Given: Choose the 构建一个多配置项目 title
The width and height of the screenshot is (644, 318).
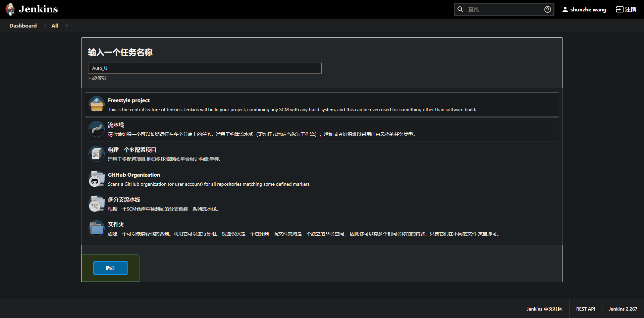Looking at the screenshot, I should (x=132, y=150).
